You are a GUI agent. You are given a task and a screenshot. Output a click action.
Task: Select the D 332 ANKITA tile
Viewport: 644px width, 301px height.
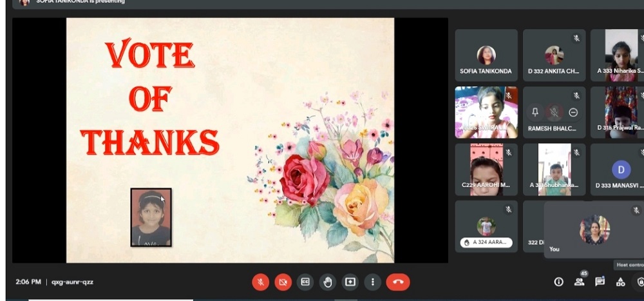554,55
